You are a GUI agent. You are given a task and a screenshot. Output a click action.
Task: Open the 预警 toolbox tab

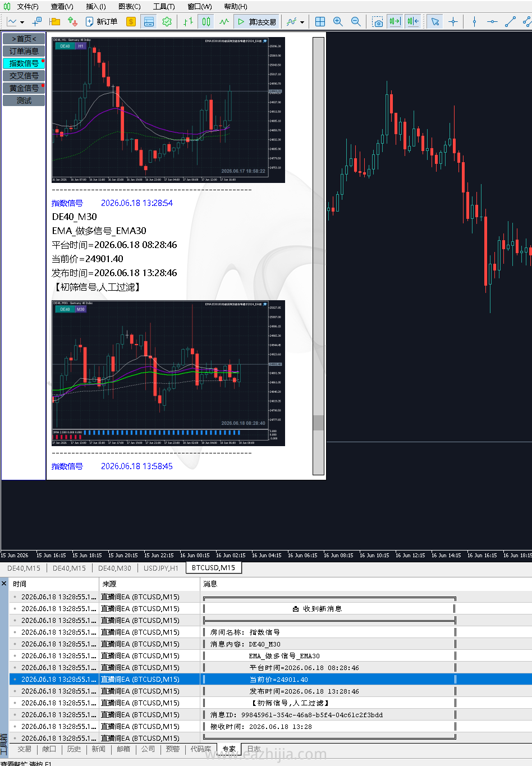click(173, 749)
